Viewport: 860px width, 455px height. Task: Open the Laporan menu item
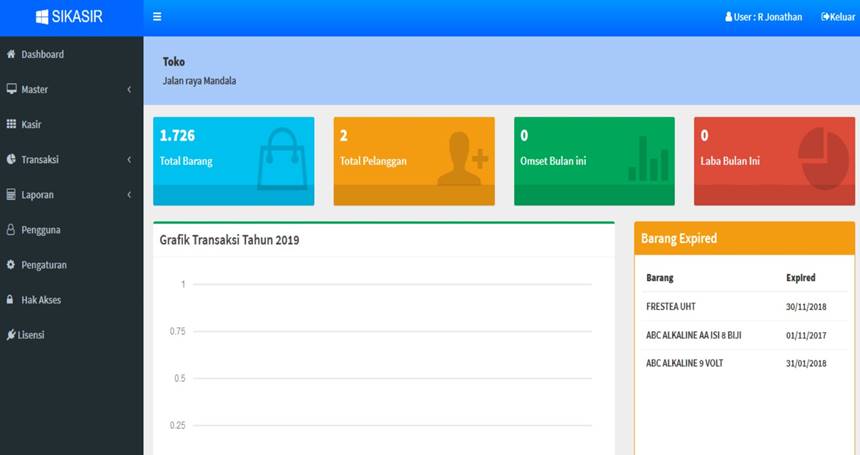click(x=38, y=195)
